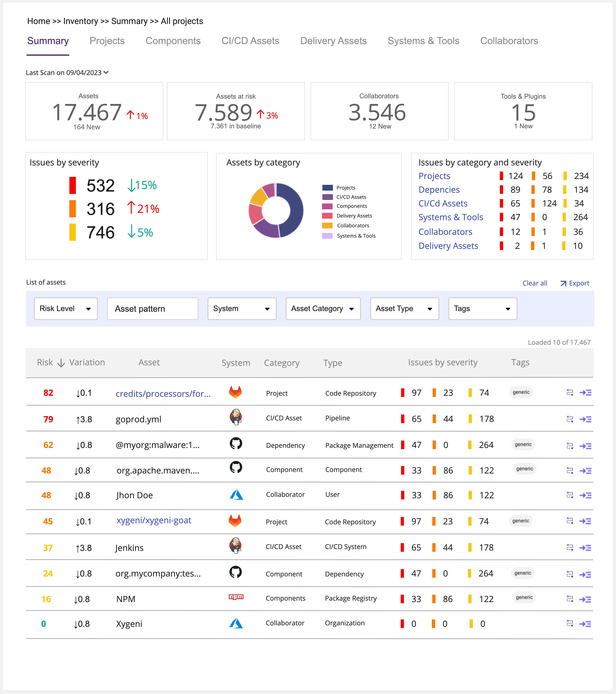Open Delivery Assets in issues category list
Viewport: 616px width, 694px height.
click(x=448, y=246)
